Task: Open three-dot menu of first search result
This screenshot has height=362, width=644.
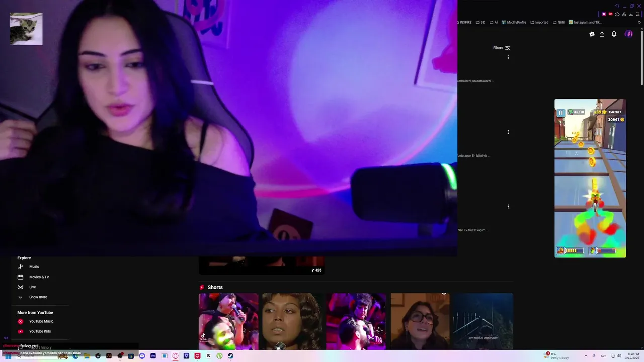Action: (508, 57)
